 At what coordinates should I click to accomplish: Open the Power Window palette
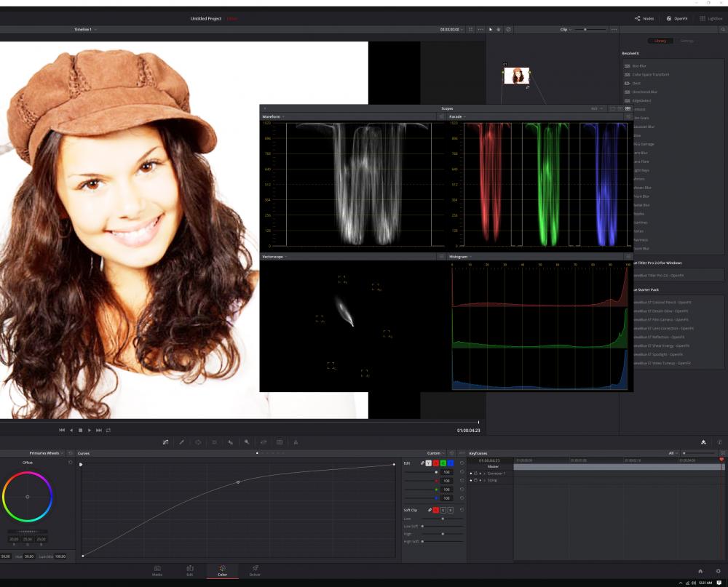(198, 442)
